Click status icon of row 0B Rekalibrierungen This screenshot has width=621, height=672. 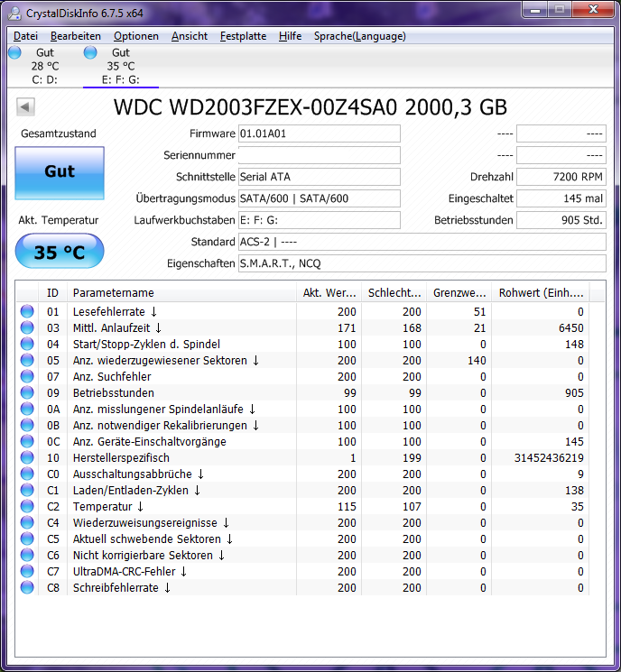[27, 425]
